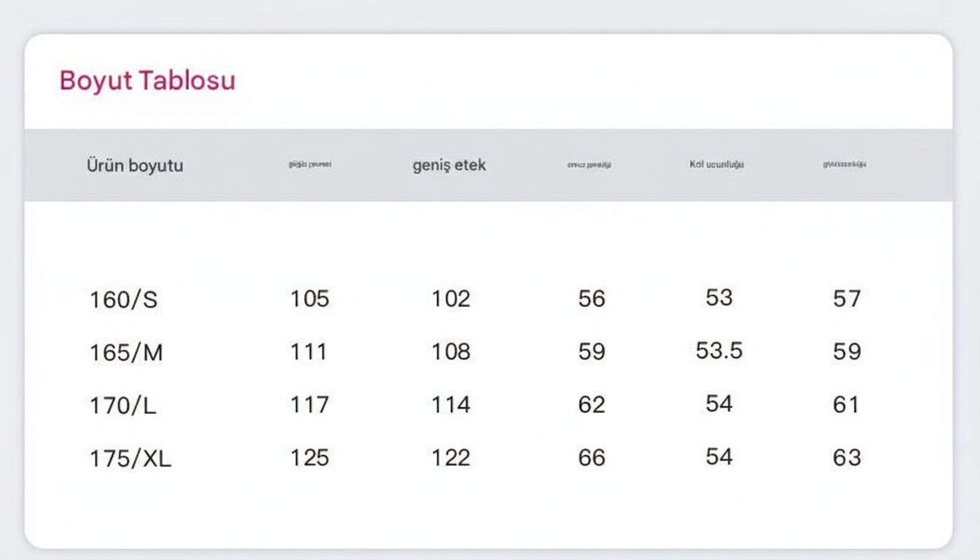Click the value 56 in the 160/S row
Image resolution: width=980 pixels, height=560 pixels.
591,299
